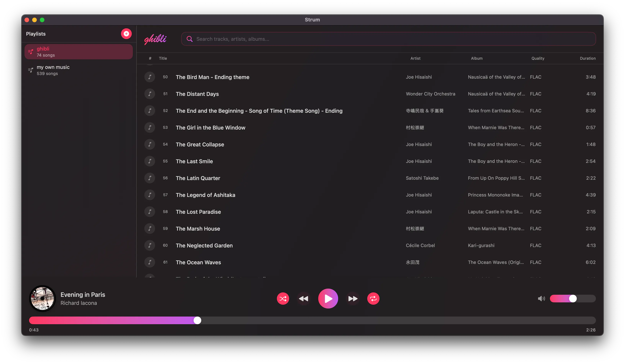
Task: Click the search magnifier icon
Action: [x=190, y=39]
